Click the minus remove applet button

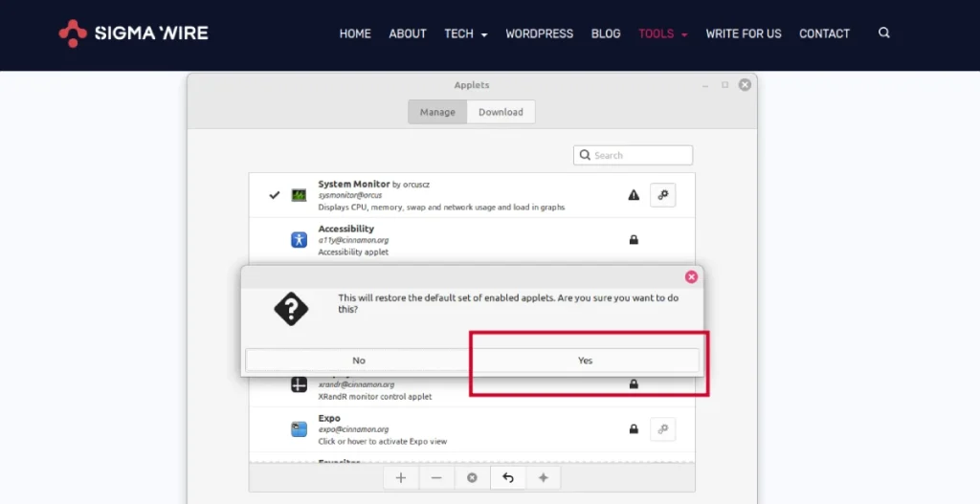(x=436, y=477)
